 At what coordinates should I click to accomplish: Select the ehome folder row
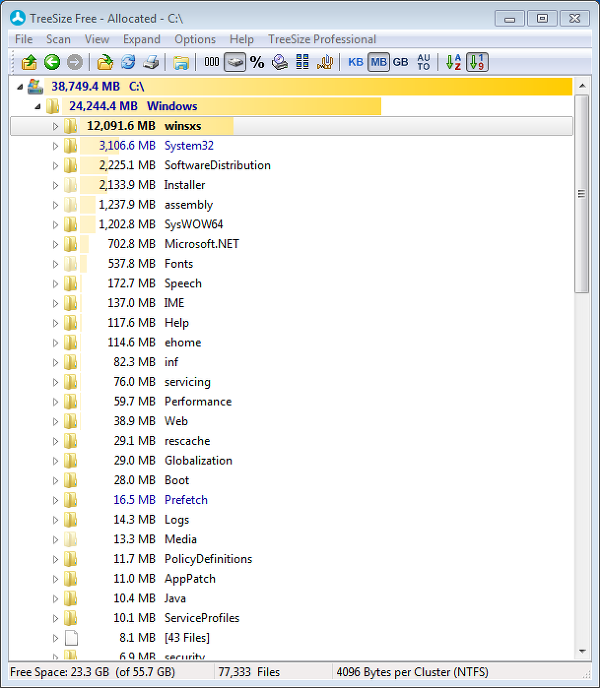point(291,342)
